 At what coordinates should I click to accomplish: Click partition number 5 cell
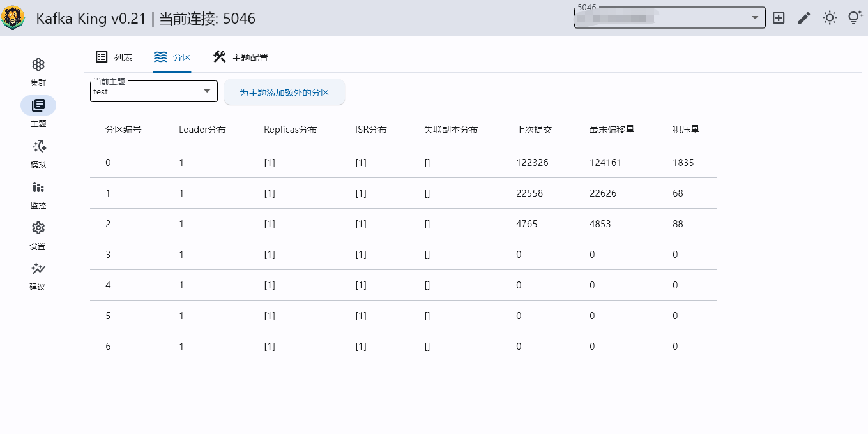(108, 316)
